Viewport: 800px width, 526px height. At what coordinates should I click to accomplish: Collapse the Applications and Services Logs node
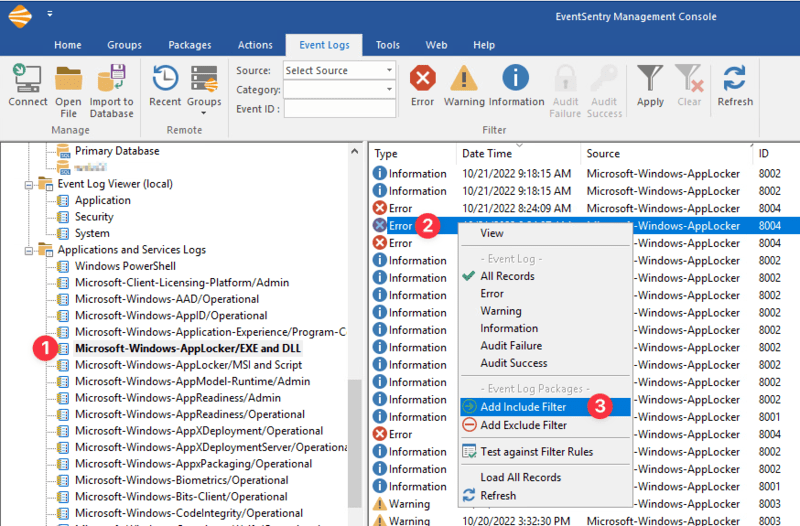coord(29,251)
